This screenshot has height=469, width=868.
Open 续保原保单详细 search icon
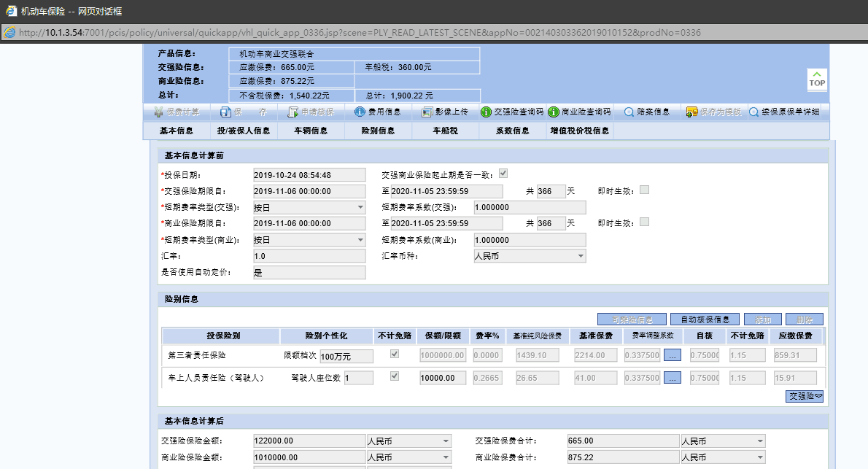tap(753, 112)
